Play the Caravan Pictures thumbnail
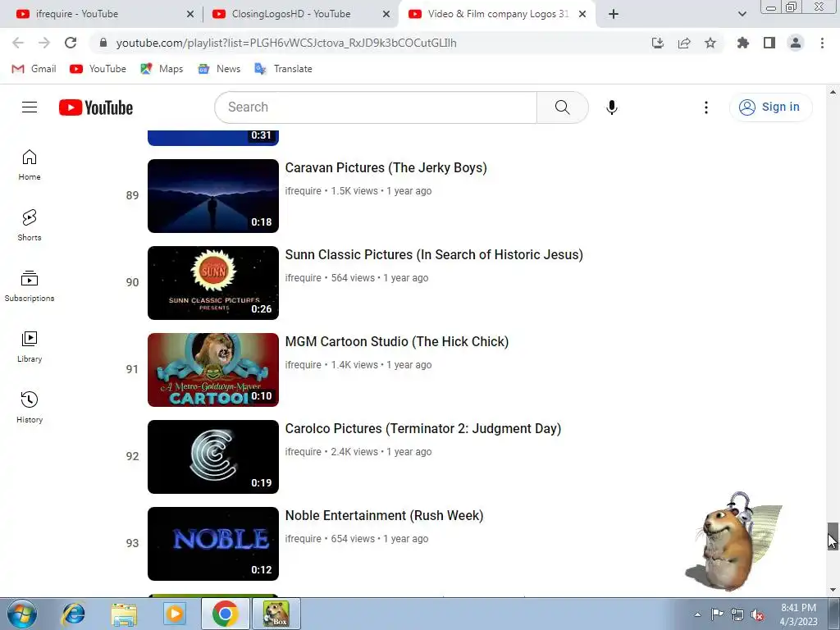This screenshot has height=630, width=840. (213, 195)
